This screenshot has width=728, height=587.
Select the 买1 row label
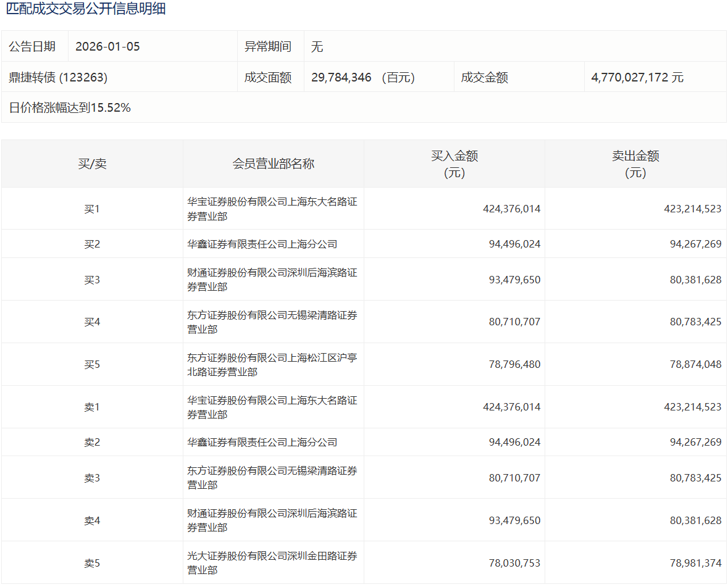click(92, 209)
